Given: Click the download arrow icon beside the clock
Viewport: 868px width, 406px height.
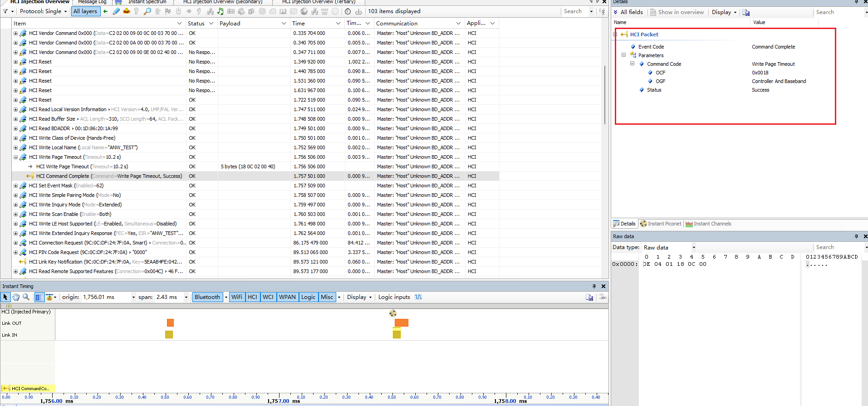Looking at the screenshot, I should click(358, 11).
